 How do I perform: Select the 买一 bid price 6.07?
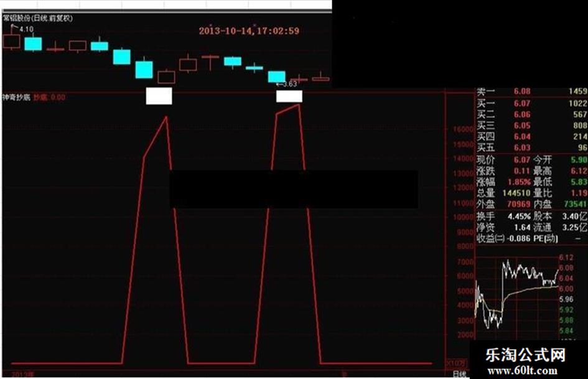(x=522, y=103)
